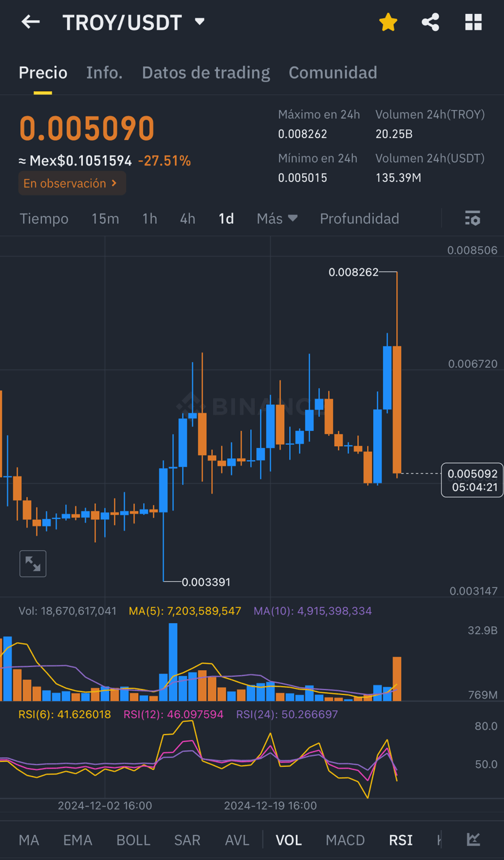Open the Datos de trading tab

pos(206,72)
